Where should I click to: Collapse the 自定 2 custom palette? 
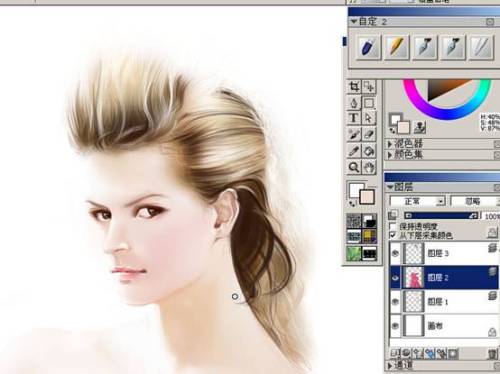(353, 22)
